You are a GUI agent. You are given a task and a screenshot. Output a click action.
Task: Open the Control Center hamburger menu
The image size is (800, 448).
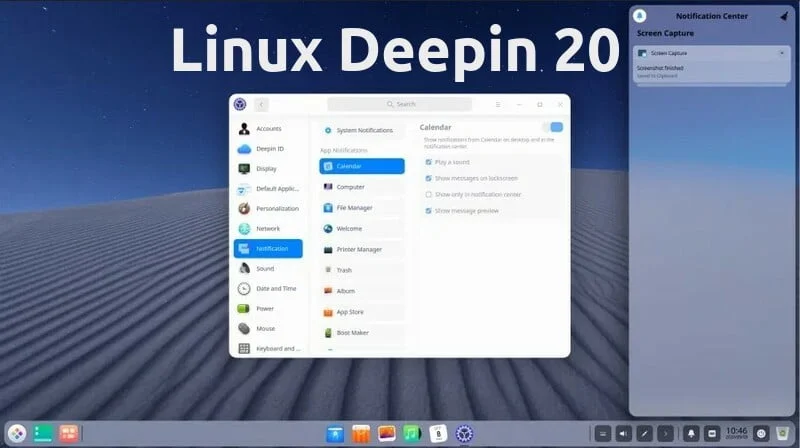pyautogui.click(x=497, y=105)
